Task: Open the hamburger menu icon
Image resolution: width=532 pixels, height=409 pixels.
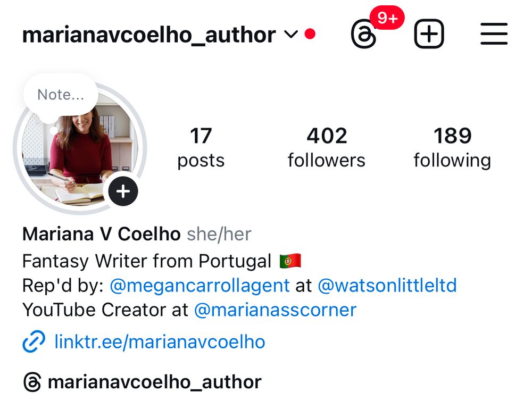Action: (494, 34)
